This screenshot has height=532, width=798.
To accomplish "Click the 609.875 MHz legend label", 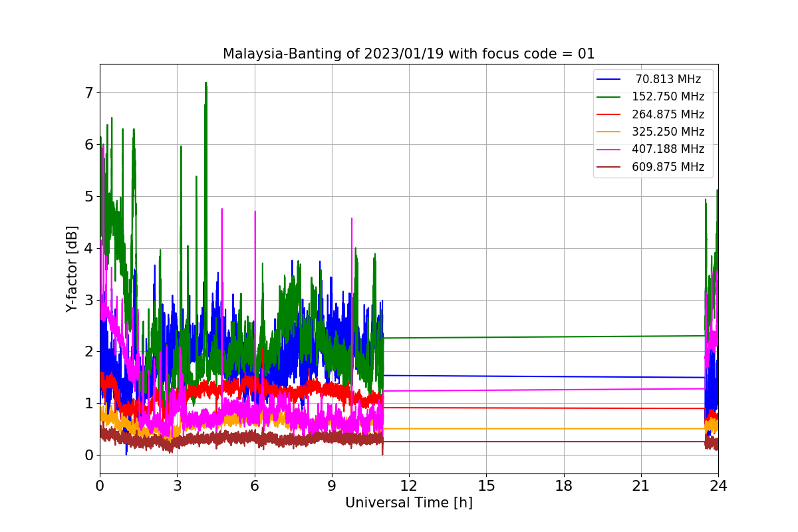I will point(668,167).
